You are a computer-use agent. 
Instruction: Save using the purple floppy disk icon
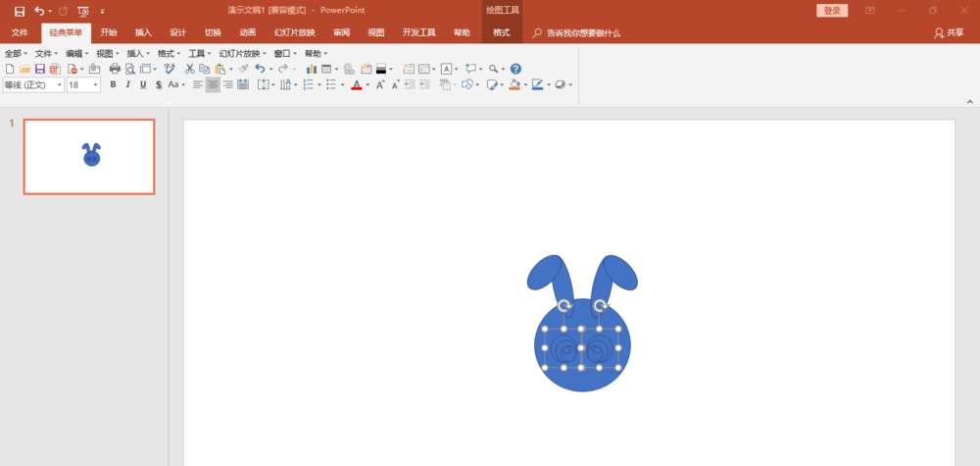[40, 69]
